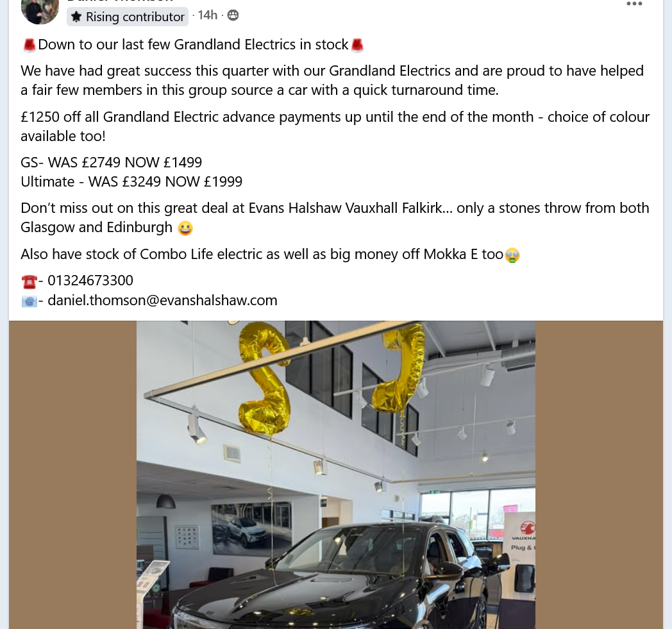Click the siren emoji after 'in stock'
672x629 pixels.
click(357, 45)
